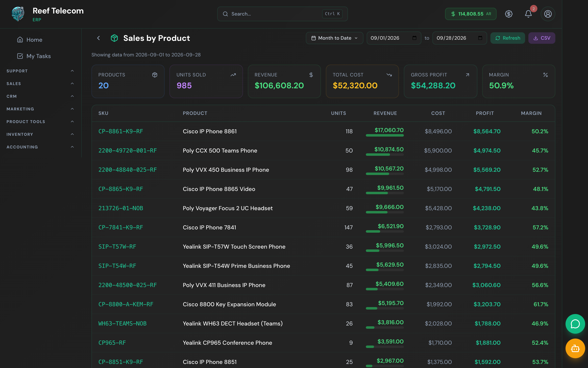Click the Units Sold trending-up icon
The height and width of the screenshot is (368, 588).
[233, 75]
